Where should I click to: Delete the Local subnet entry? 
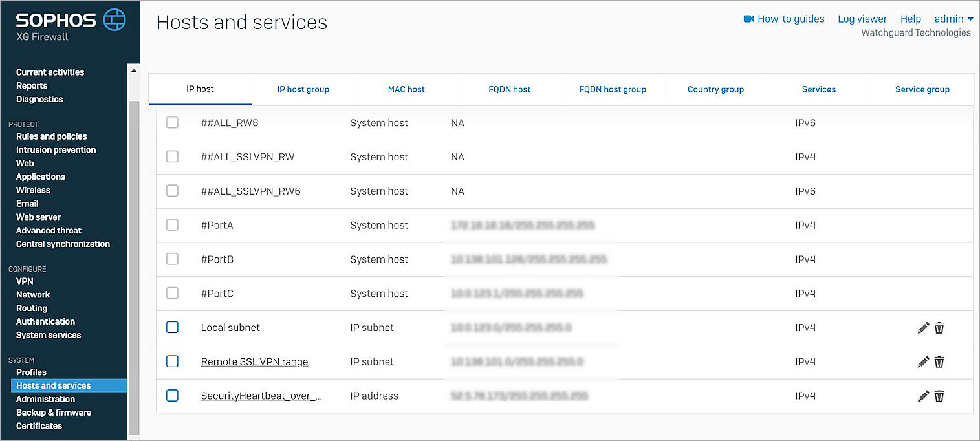[939, 328]
